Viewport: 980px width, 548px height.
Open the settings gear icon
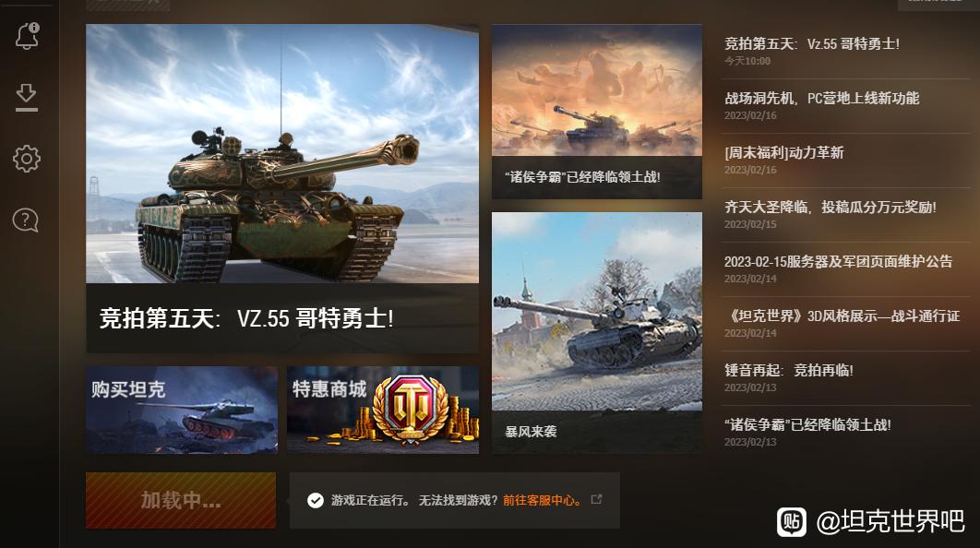[x=27, y=159]
